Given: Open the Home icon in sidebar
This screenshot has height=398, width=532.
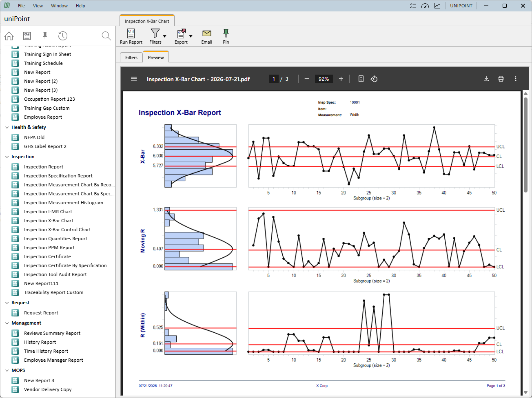Looking at the screenshot, I should (9, 36).
